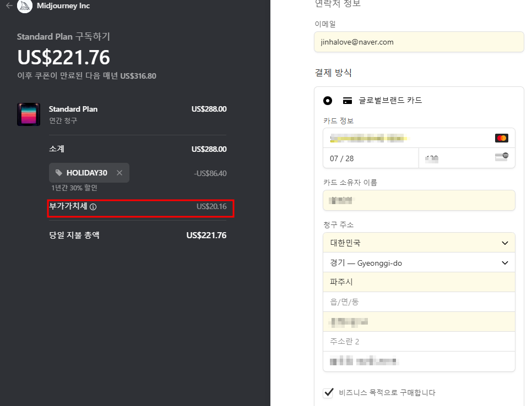Click the VAT amount US$20.16
Screen dimensions: 532x406
(x=211, y=206)
